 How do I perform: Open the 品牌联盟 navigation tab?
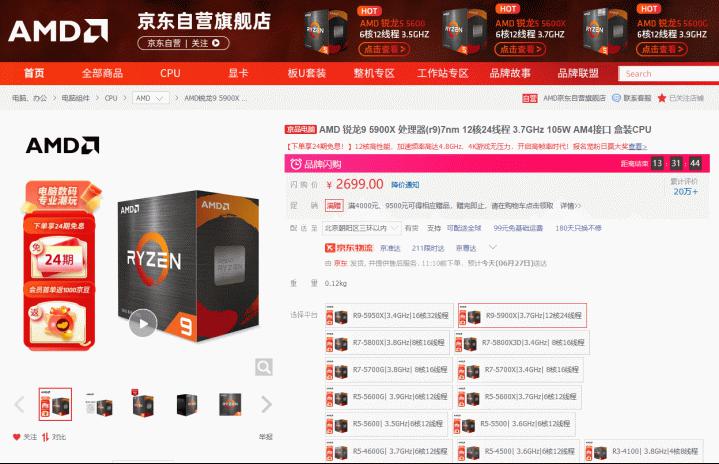coord(578,73)
